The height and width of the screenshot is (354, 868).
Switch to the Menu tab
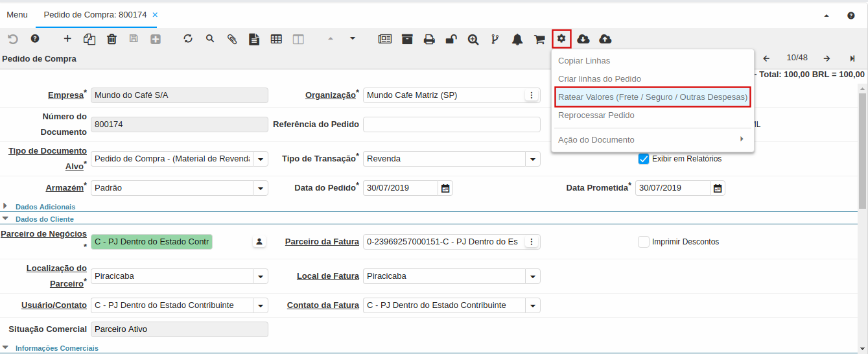point(17,14)
